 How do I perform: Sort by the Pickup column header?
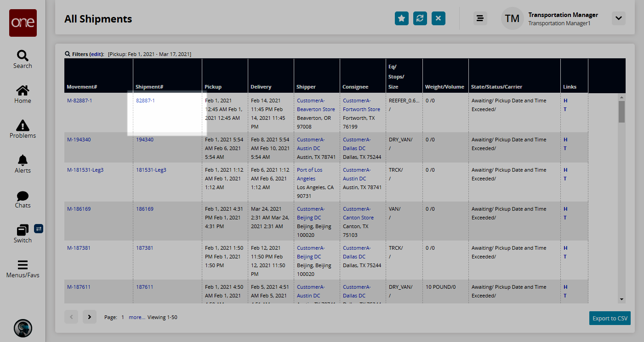click(x=213, y=87)
